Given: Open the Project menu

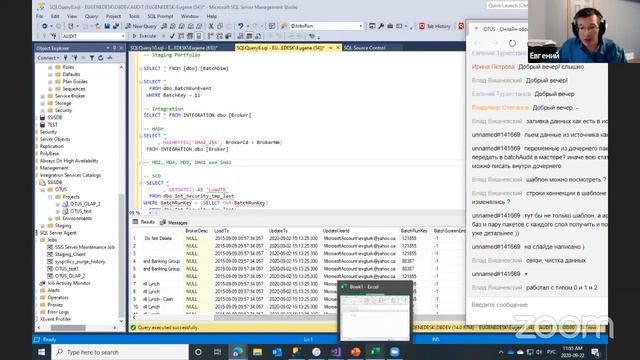Looking at the screenshot, I should [x=113, y=16].
